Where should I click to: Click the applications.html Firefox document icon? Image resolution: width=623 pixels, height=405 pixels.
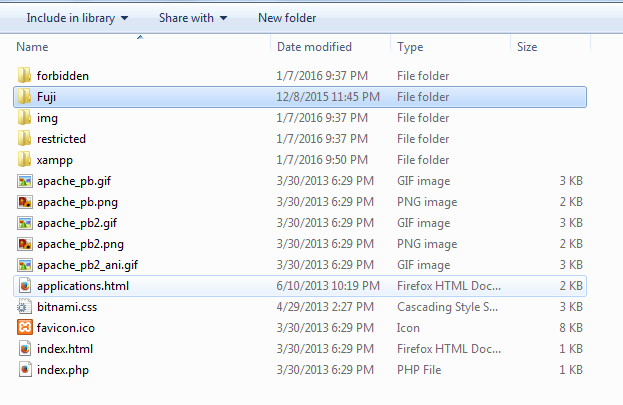click(25, 286)
